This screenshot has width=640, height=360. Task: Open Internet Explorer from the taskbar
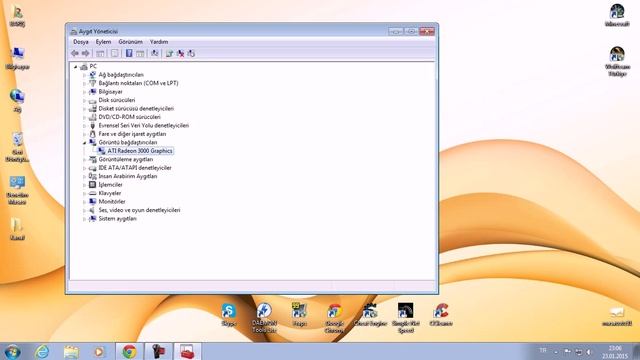coord(42,352)
